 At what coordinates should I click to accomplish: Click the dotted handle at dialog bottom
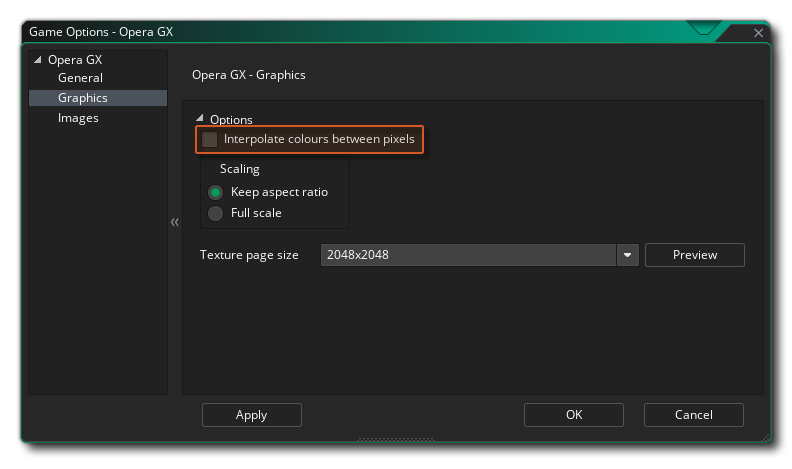coord(396,439)
